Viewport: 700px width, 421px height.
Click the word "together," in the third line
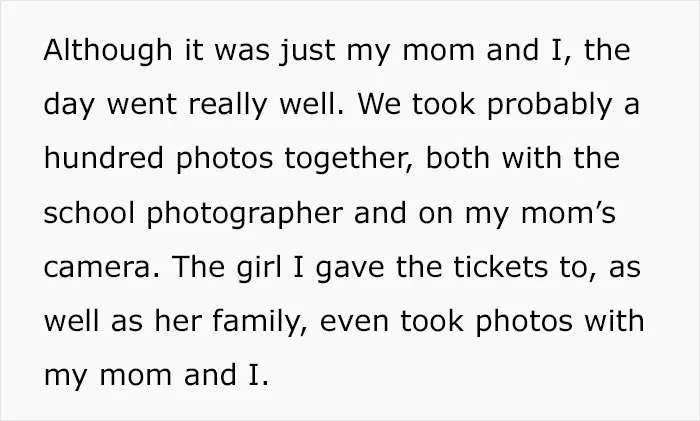coord(349,160)
